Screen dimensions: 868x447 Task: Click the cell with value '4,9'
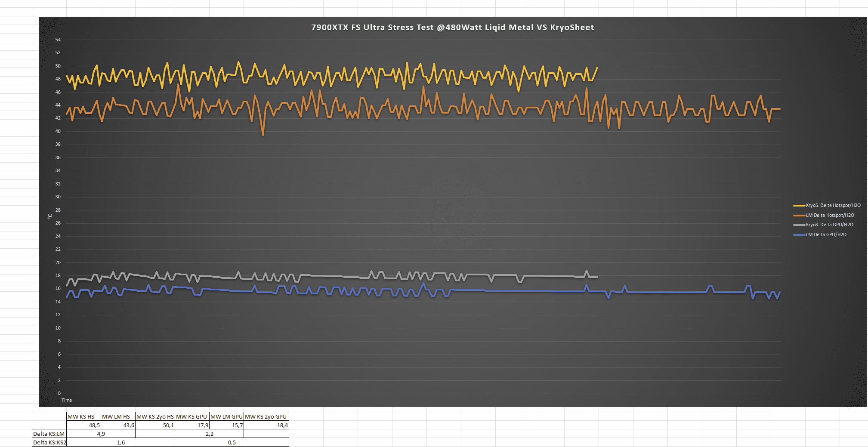point(101,434)
